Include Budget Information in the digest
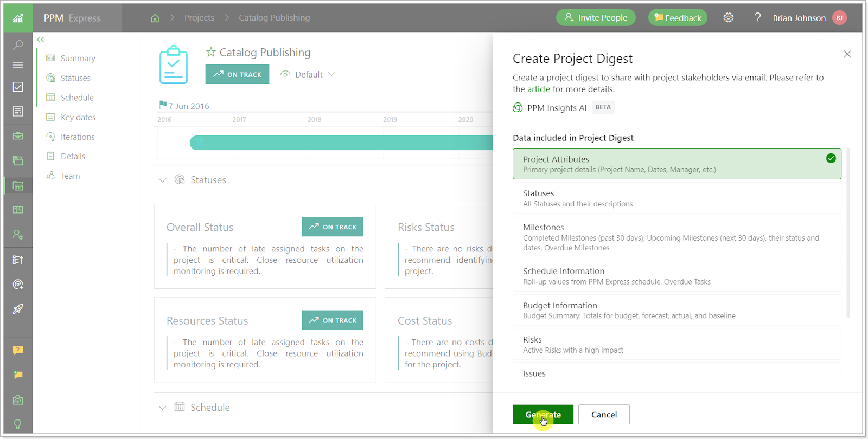 click(676, 310)
